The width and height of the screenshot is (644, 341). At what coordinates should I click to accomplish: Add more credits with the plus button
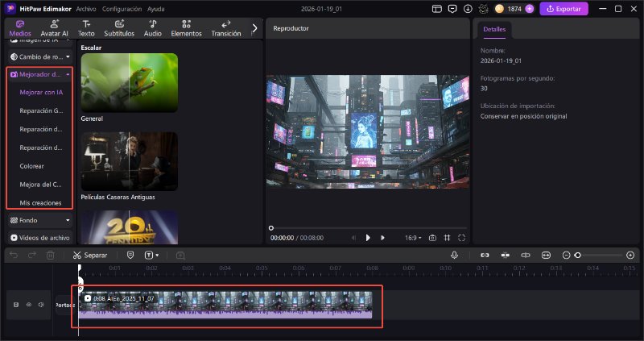pos(530,9)
